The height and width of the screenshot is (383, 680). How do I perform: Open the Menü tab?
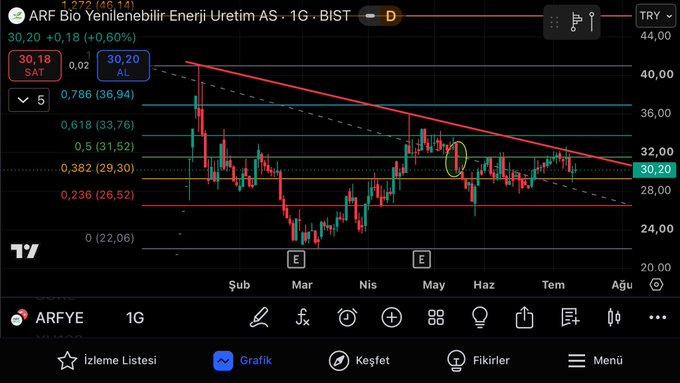[595, 360]
